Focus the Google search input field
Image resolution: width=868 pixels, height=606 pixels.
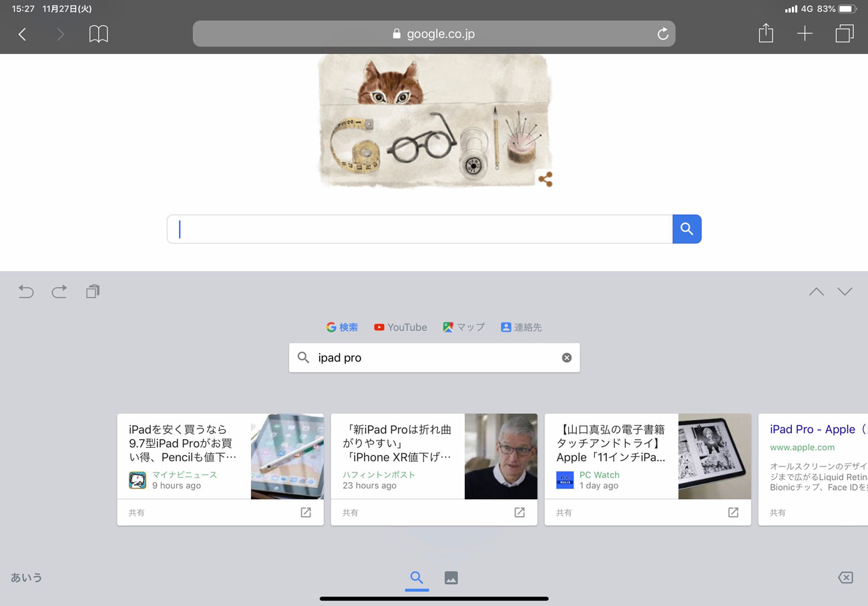[x=420, y=229]
